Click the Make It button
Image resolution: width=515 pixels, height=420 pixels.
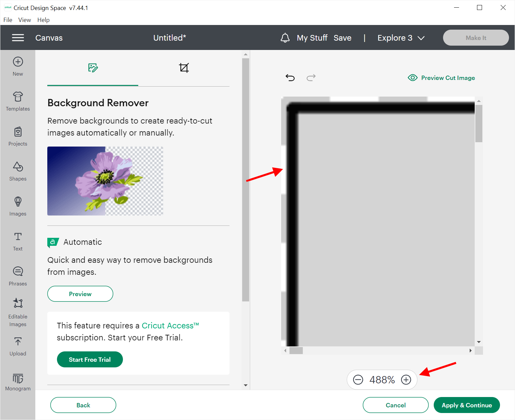(476, 38)
